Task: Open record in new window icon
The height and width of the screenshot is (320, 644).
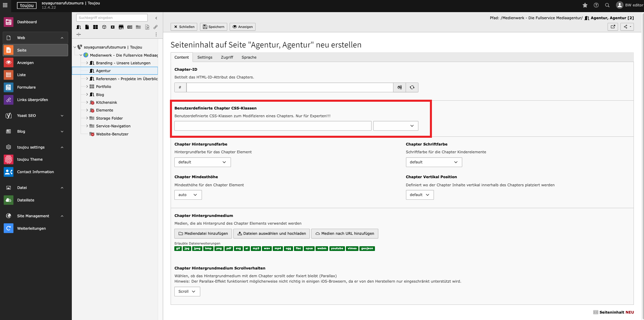Action: tap(613, 27)
